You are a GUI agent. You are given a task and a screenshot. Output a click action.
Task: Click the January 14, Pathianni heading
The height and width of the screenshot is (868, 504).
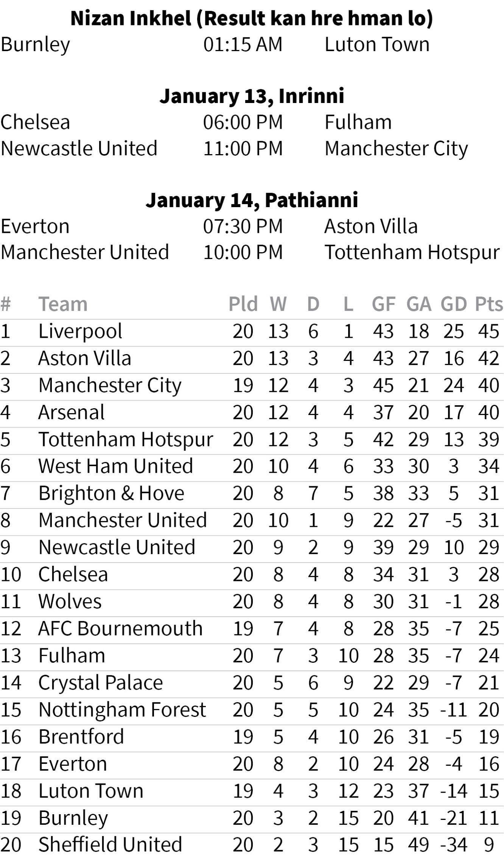(x=252, y=200)
